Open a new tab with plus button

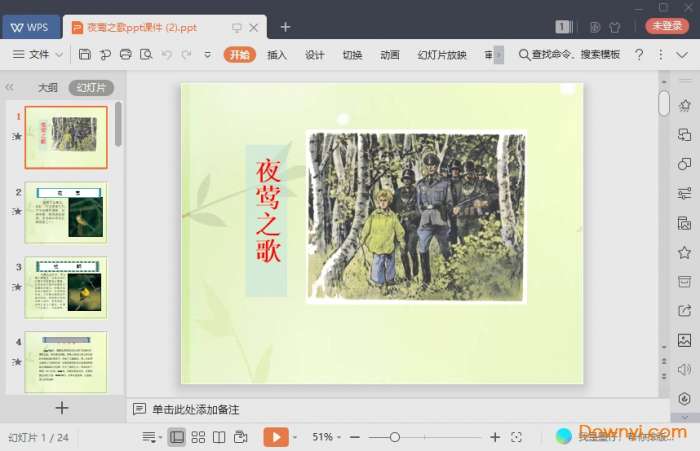(285, 27)
